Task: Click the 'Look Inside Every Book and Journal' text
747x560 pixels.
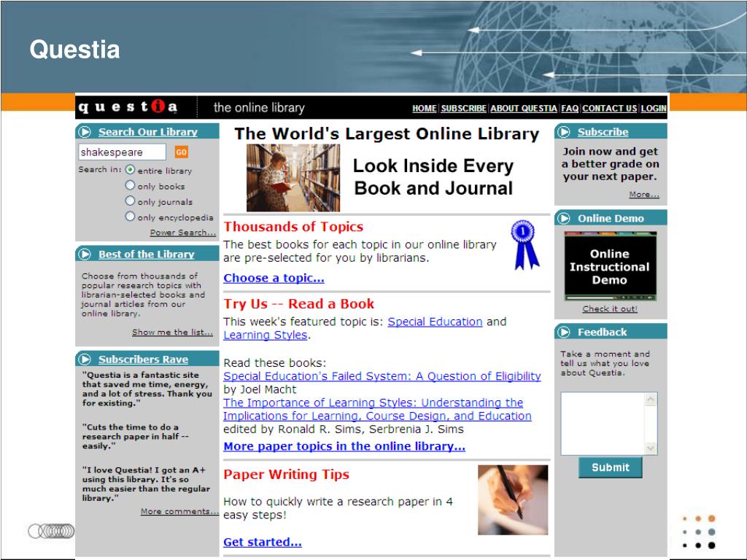Action: point(433,176)
